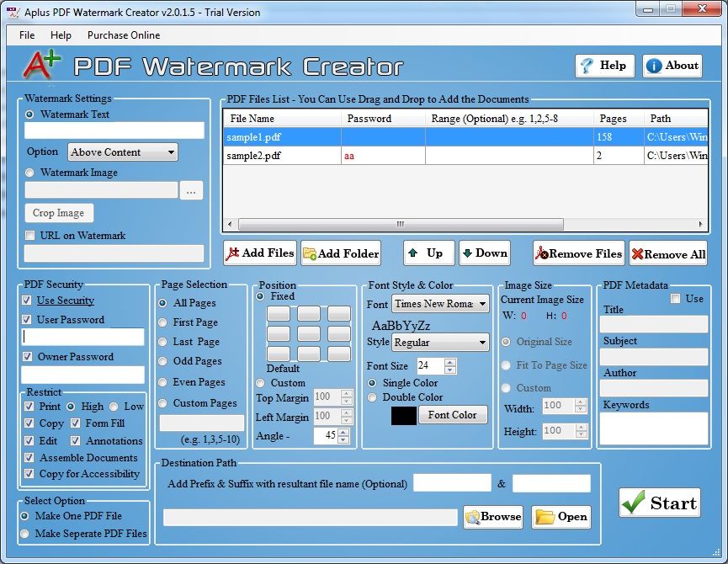Click Add Folder button
This screenshot has height=564, width=728.
pyautogui.click(x=341, y=253)
